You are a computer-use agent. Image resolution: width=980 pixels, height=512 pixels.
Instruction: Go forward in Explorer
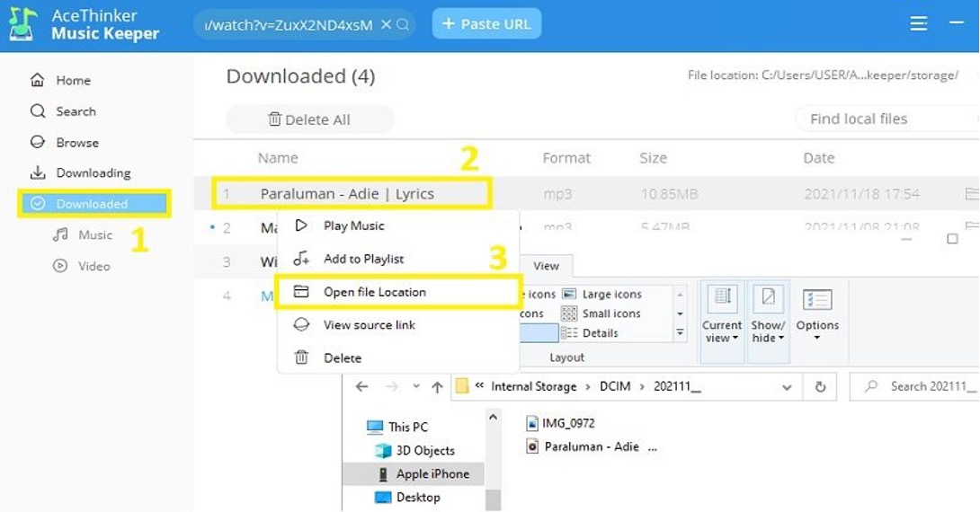391,386
